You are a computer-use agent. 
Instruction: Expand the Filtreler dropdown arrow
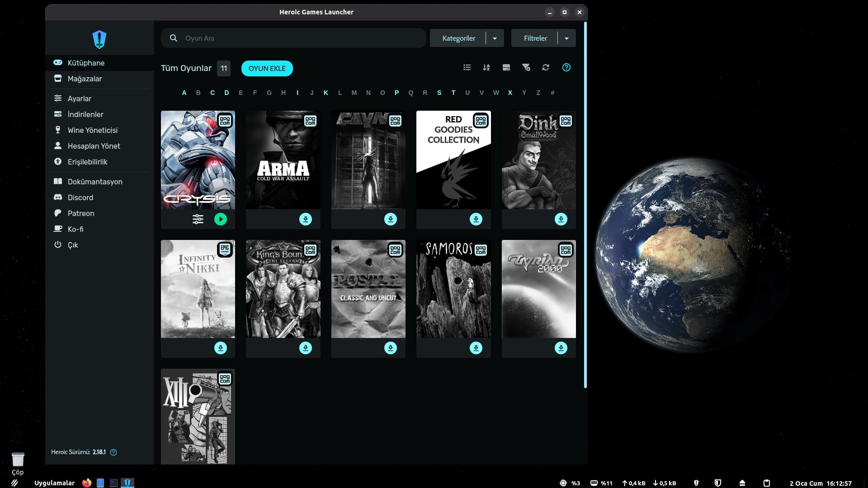click(566, 38)
